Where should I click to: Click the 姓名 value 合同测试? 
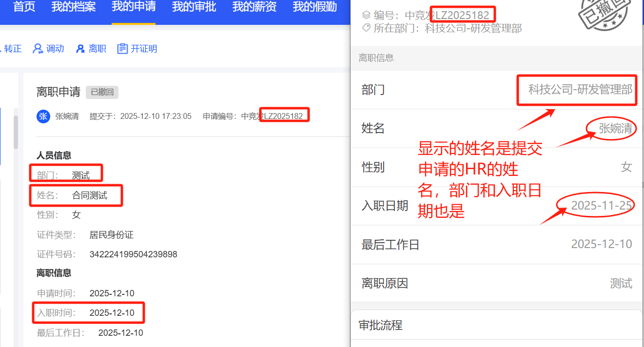(x=90, y=195)
